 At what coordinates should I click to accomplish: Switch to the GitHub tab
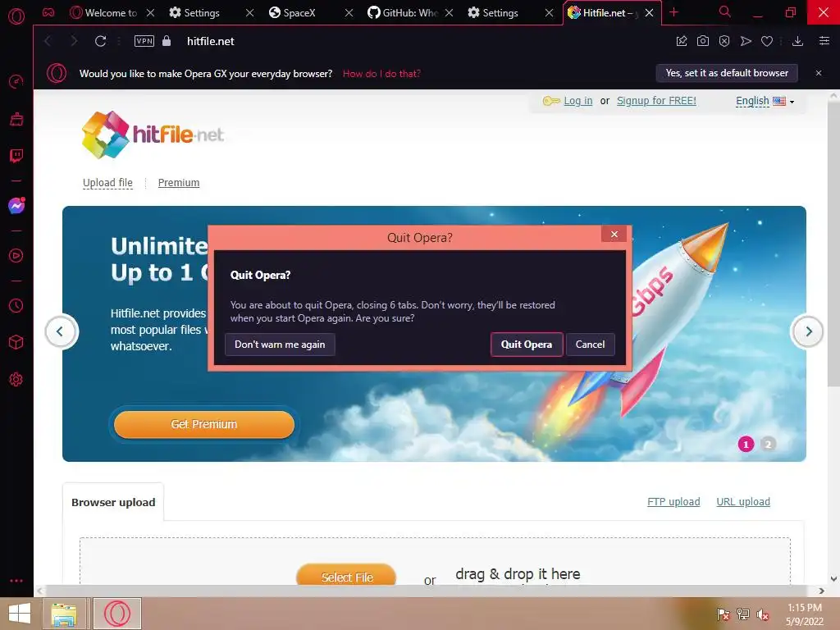coord(404,12)
